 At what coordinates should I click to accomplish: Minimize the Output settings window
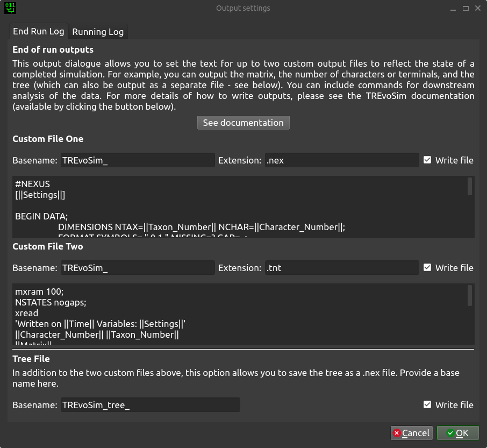tap(453, 9)
